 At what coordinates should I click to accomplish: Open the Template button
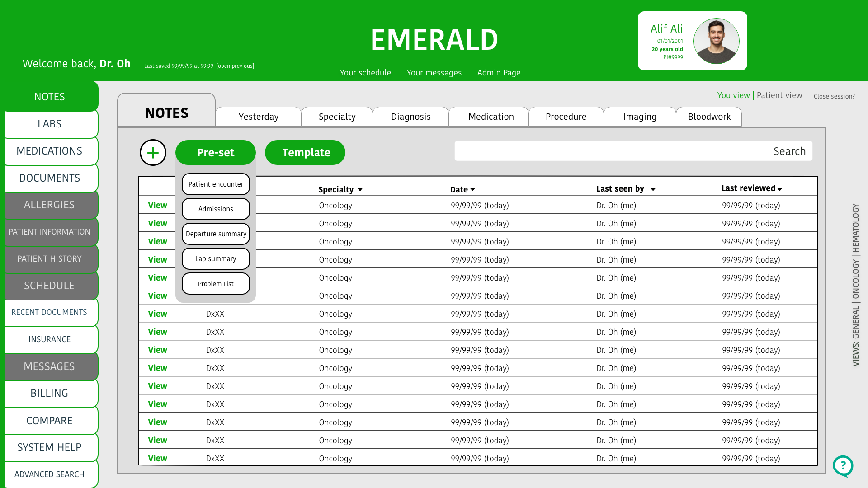[305, 153]
